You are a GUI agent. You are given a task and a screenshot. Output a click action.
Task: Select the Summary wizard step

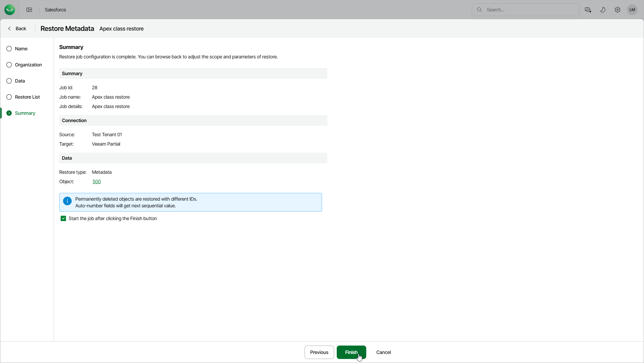coord(25,113)
